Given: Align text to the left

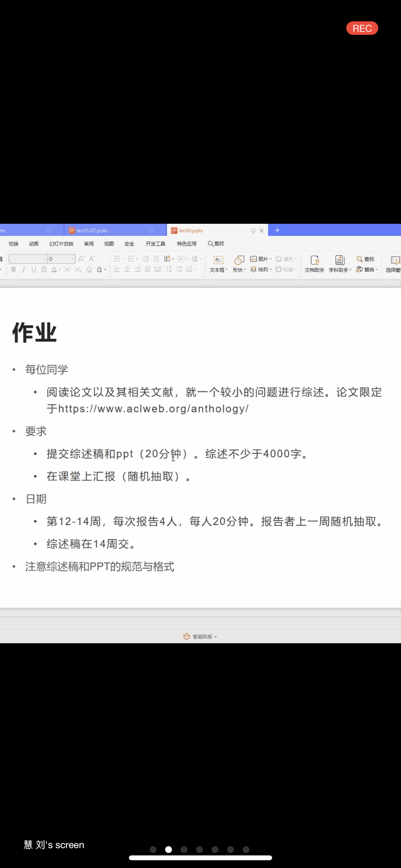Looking at the screenshot, I should pyautogui.click(x=117, y=269).
